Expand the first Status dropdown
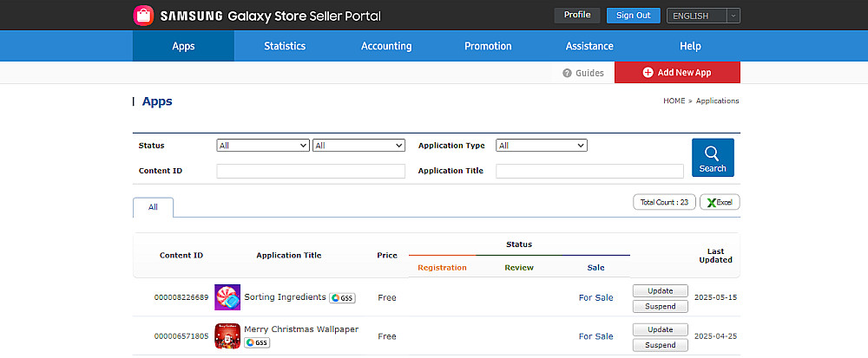Viewport: 868px width, 358px height. [x=262, y=146]
